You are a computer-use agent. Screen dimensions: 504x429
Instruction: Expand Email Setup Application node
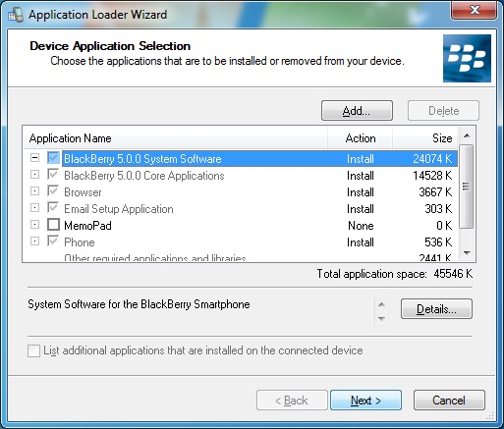click(x=34, y=208)
